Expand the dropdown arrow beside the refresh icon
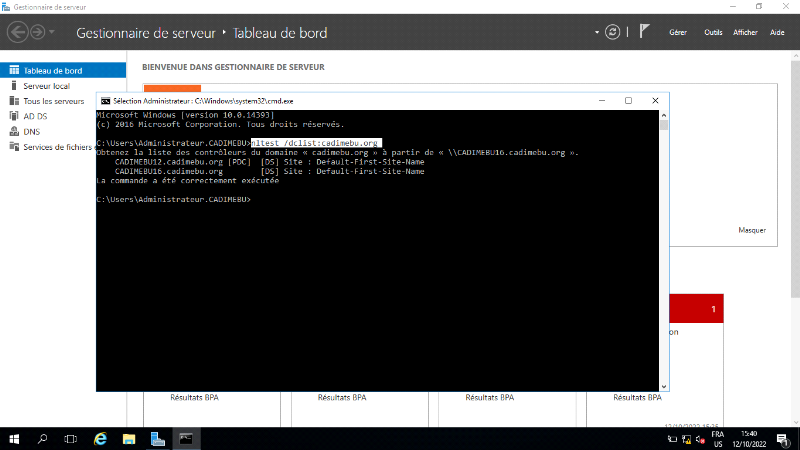The image size is (800, 450). coord(596,32)
